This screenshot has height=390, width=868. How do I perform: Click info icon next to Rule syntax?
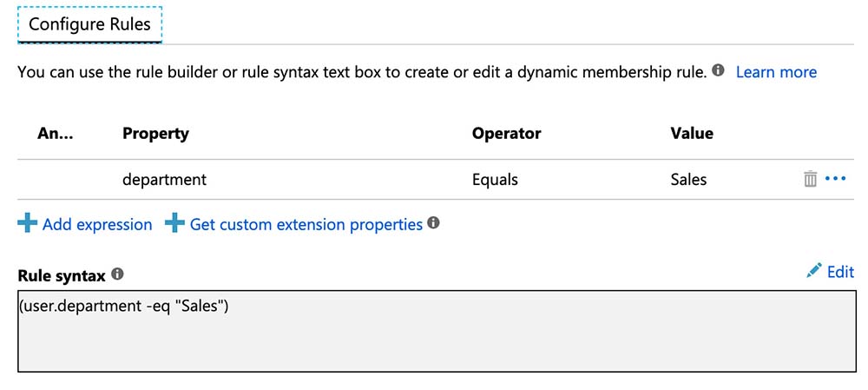[x=117, y=274]
